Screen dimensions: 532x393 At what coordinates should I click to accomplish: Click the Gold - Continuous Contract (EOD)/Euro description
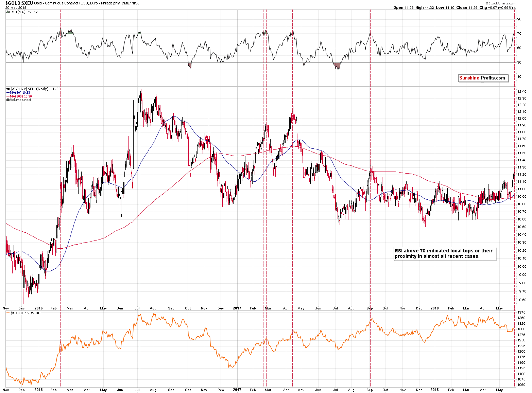77,3
